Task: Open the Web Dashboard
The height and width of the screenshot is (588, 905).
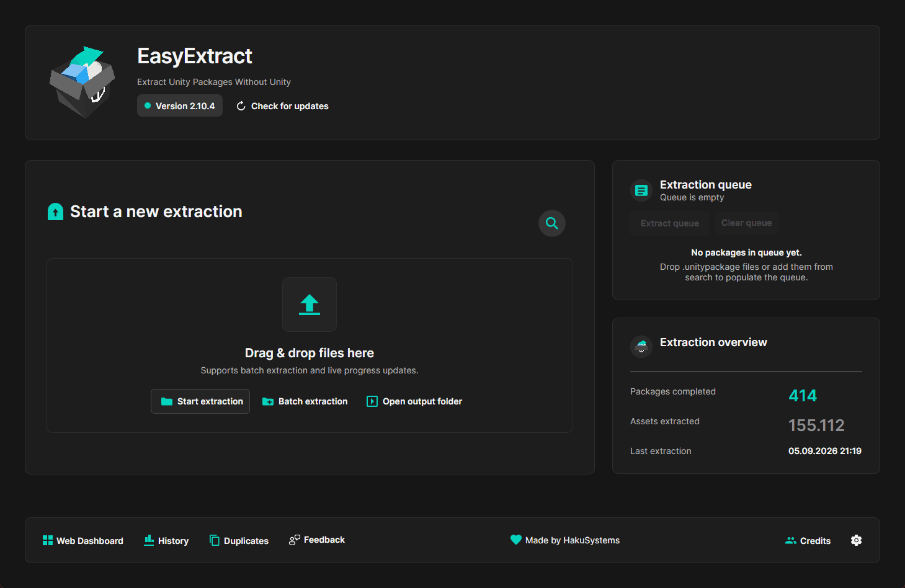Action: (x=83, y=541)
